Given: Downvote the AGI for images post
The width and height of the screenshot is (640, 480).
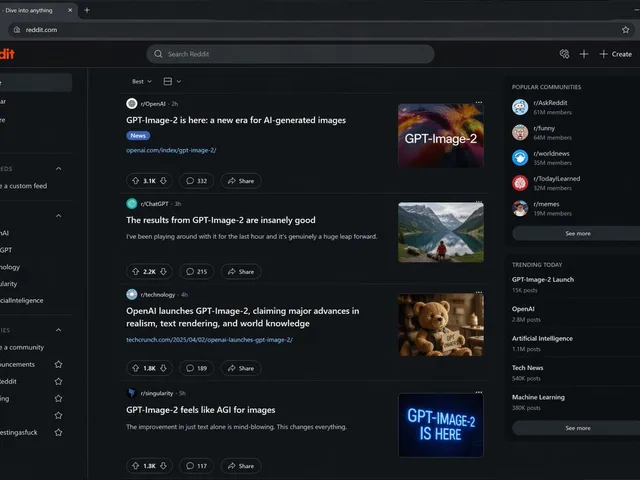Looking at the screenshot, I should coord(163,466).
